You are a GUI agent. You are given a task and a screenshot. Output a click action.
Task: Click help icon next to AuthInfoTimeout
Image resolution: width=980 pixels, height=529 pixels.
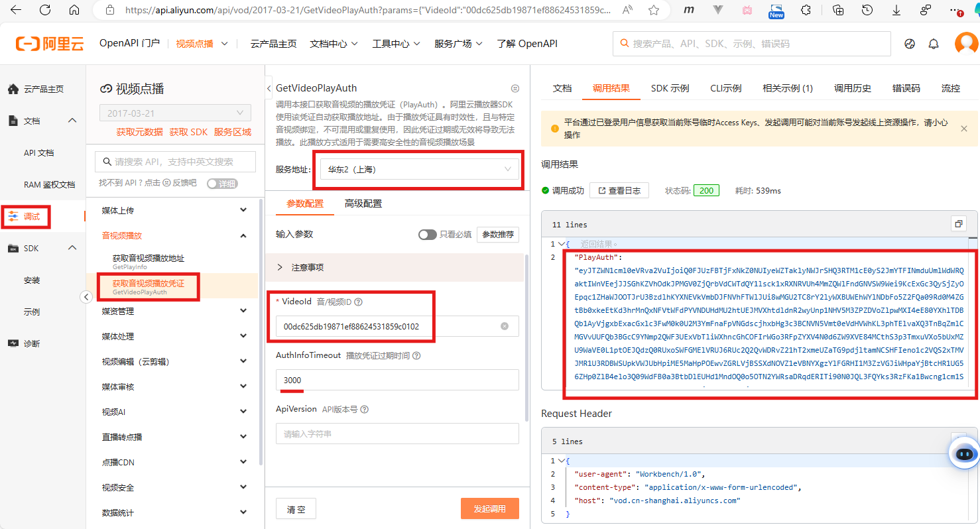pyautogui.click(x=416, y=356)
